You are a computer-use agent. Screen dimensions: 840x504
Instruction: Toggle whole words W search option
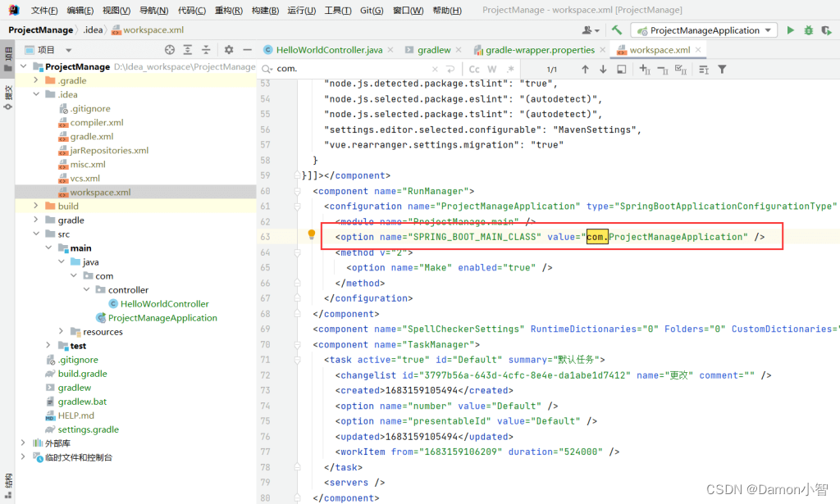491,69
